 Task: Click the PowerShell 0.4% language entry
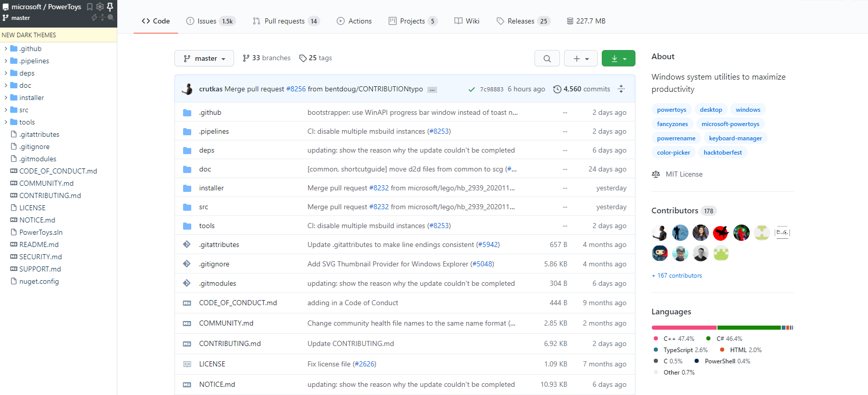[722, 361]
